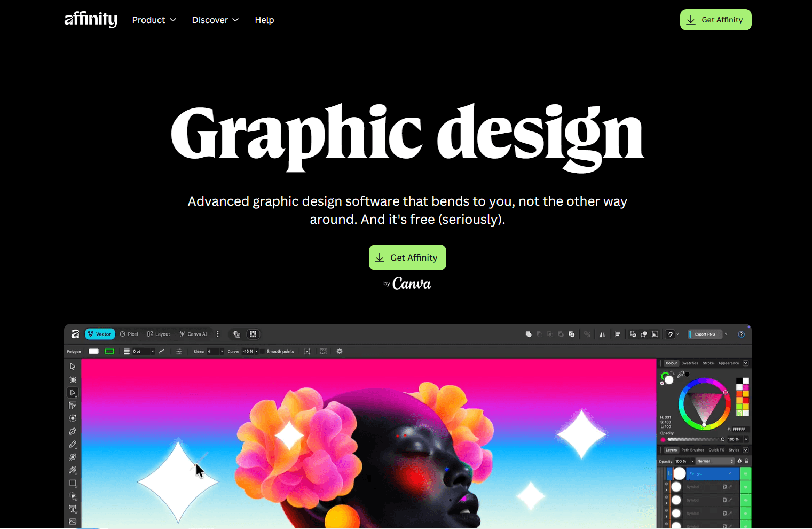The width and height of the screenshot is (812, 529).
Task: Click Get Affinity in the top header
Action: click(715, 20)
